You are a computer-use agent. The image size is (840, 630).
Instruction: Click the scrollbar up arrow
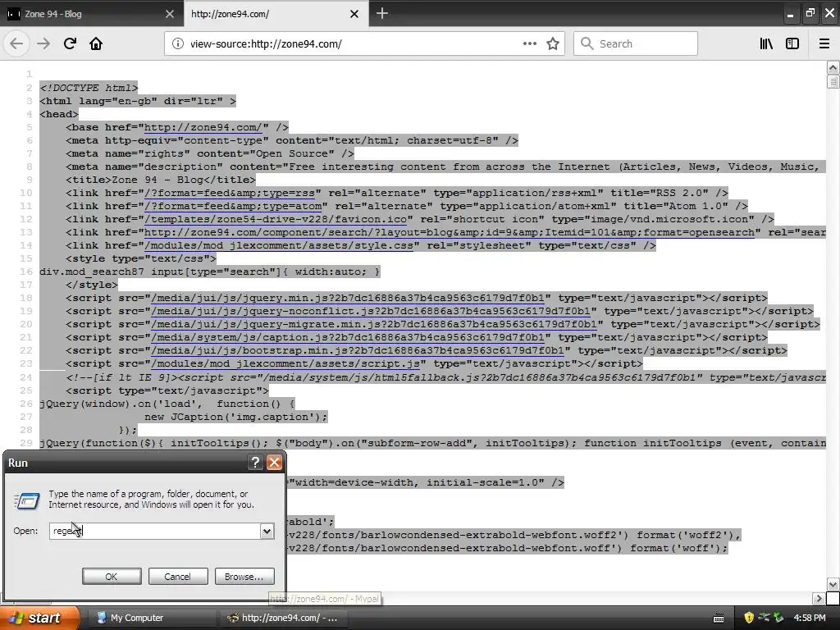tap(833, 67)
